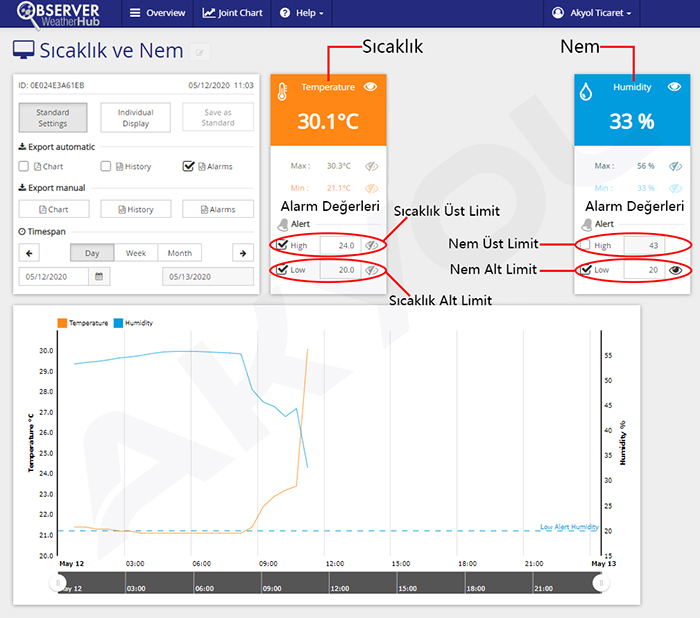700x618 pixels.
Task: Toggle the humidity Low alert eye icon
Action: click(x=675, y=269)
